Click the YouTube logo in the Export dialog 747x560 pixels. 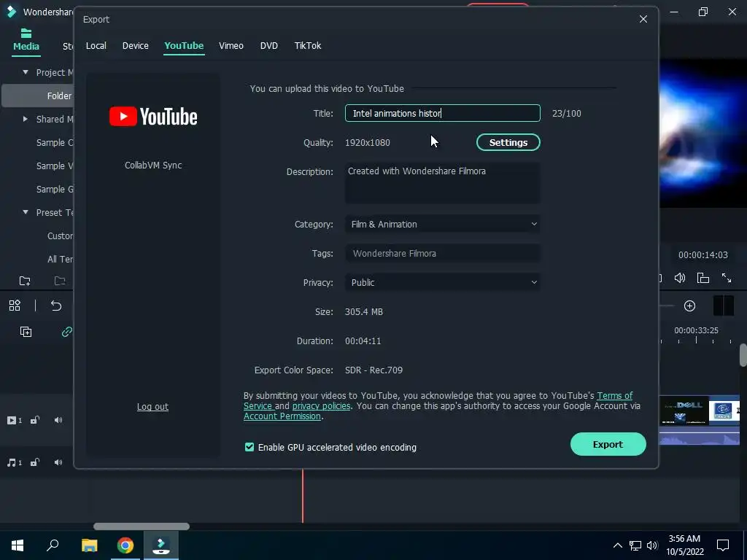(x=153, y=116)
